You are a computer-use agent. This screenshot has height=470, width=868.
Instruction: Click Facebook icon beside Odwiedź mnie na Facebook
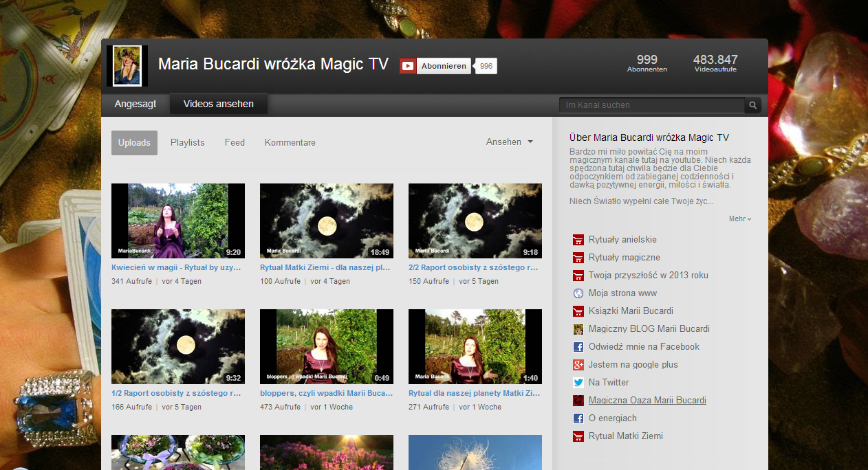point(578,347)
